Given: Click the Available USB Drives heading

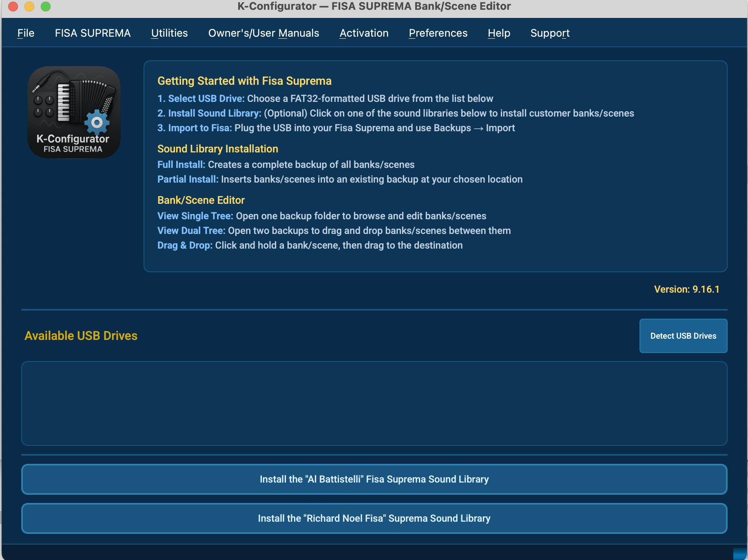Looking at the screenshot, I should point(81,335).
